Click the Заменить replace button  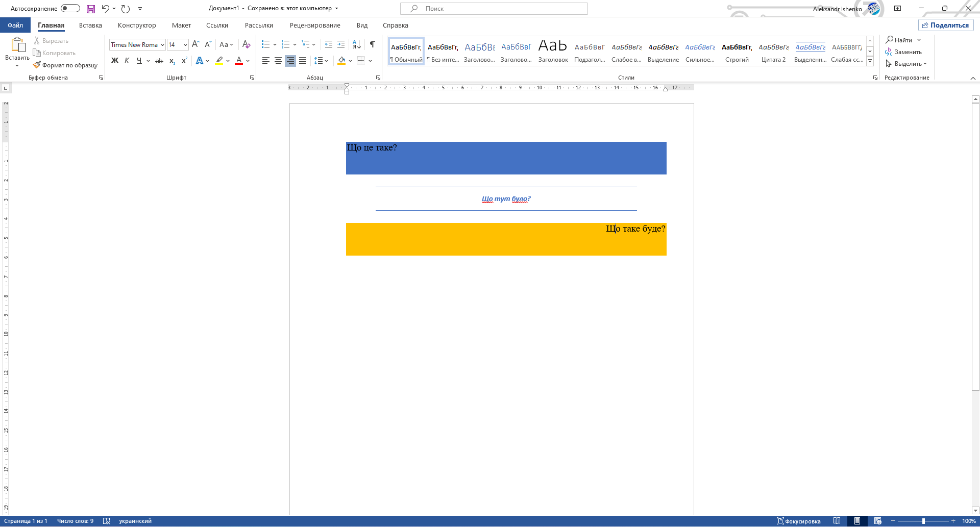click(903, 52)
